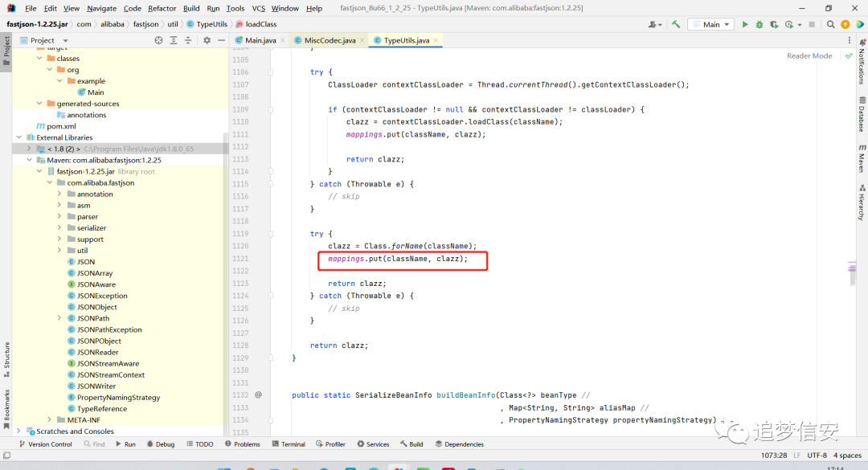Open Main run configuration dropdown
The image size is (868, 470).
(x=710, y=24)
